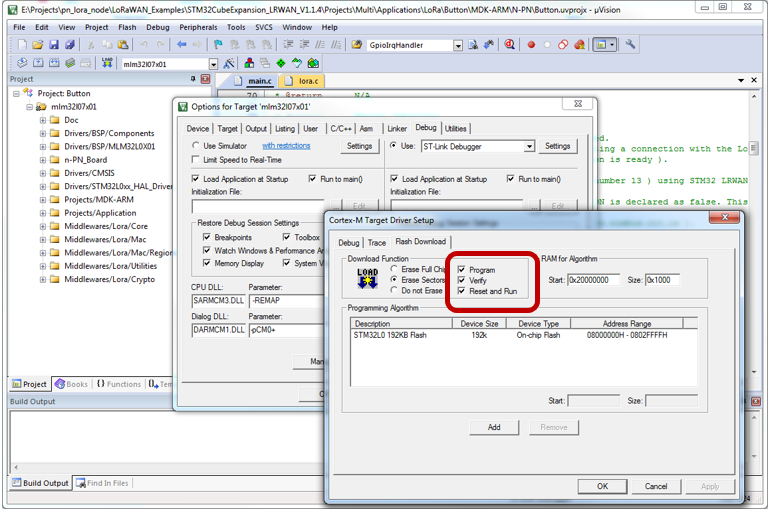This screenshot has height=512, width=772.
Task: Toggle the Verify checkbox
Action: [461, 280]
